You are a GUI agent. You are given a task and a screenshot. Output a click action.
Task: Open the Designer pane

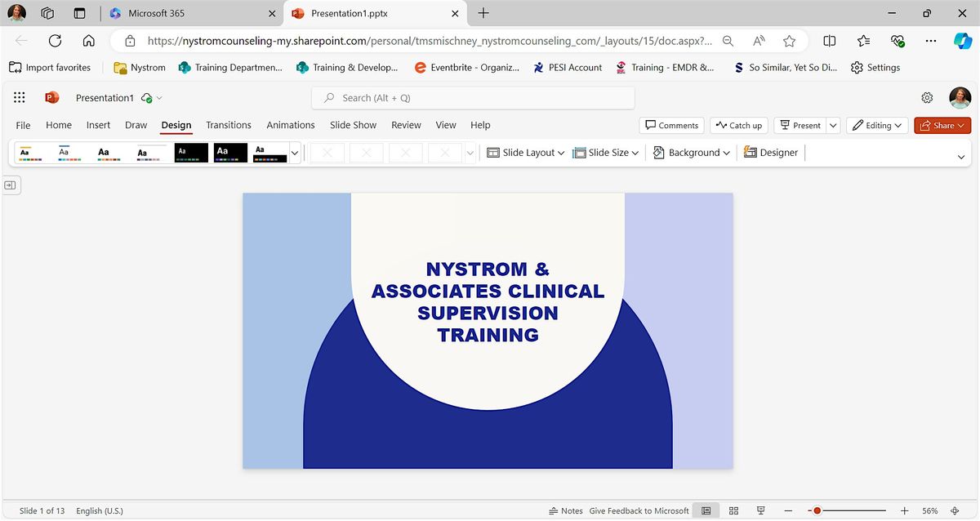tap(771, 153)
